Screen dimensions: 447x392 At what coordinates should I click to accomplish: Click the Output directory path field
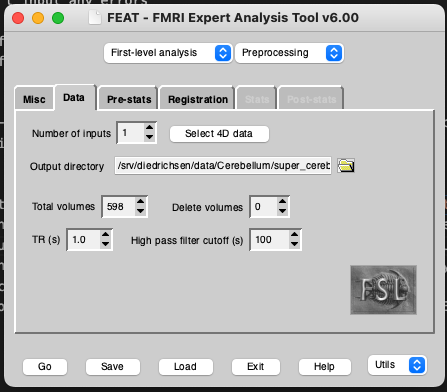(223, 166)
